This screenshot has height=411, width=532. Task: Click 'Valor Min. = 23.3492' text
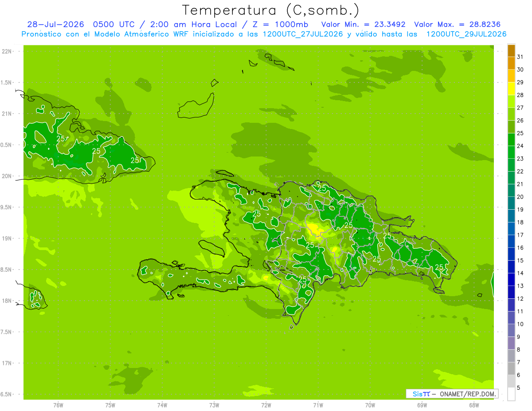363,24
